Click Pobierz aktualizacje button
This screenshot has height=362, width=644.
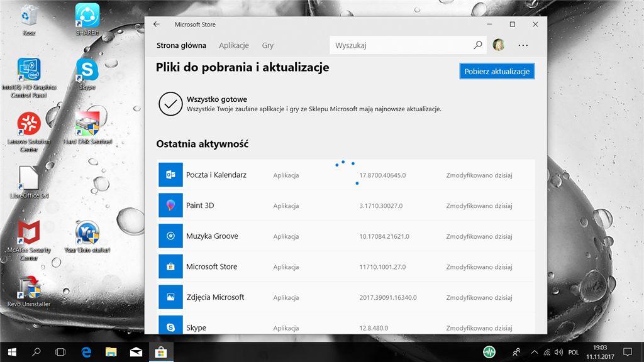click(497, 72)
